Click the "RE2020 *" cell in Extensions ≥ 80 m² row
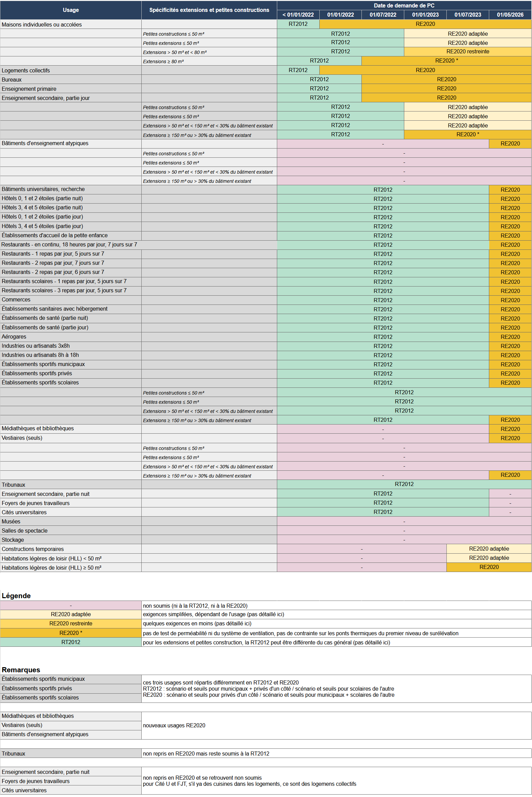Viewport: 532px width, 797px height. (446, 60)
